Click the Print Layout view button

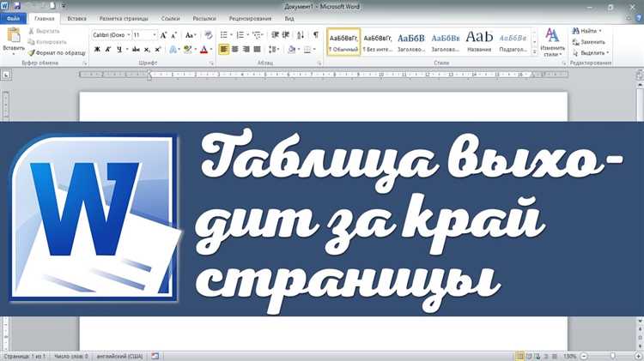[520, 357]
